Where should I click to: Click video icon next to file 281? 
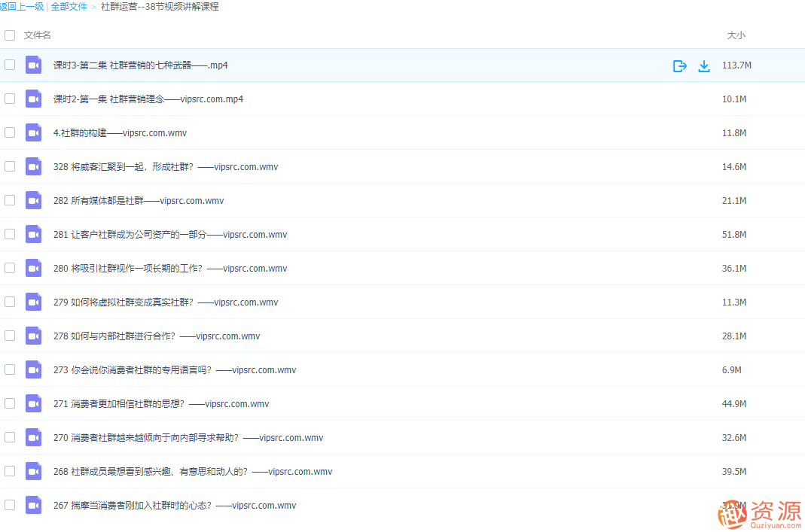[x=33, y=235]
